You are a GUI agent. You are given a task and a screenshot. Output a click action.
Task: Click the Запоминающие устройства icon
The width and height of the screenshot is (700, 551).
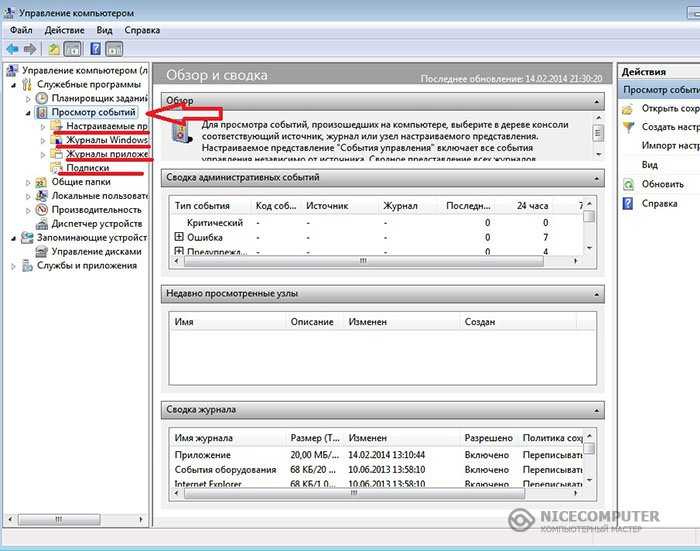(27, 238)
